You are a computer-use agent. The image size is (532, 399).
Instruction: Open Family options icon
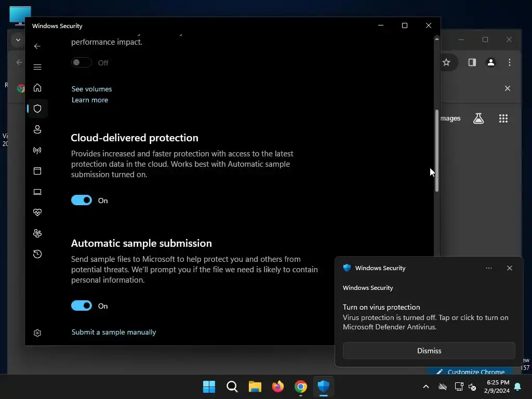point(37,233)
